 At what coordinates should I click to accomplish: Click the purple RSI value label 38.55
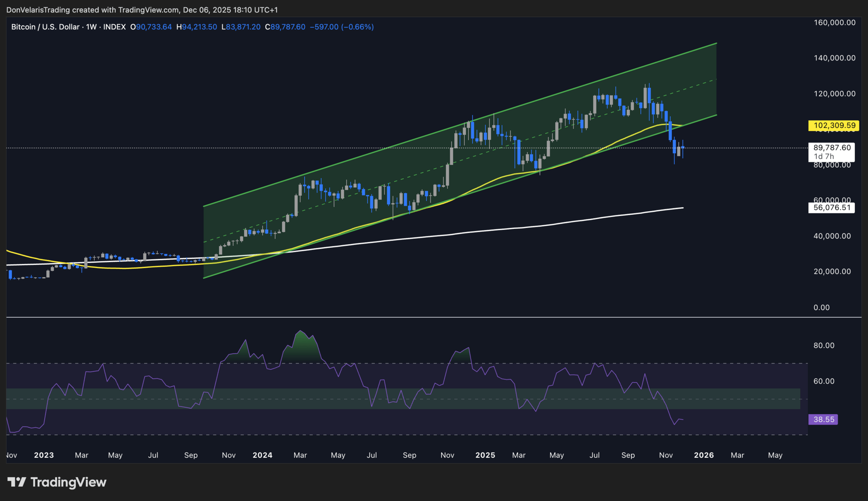point(823,420)
